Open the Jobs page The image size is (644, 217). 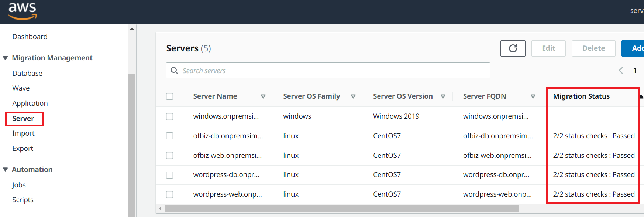pyautogui.click(x=19, y=185)
